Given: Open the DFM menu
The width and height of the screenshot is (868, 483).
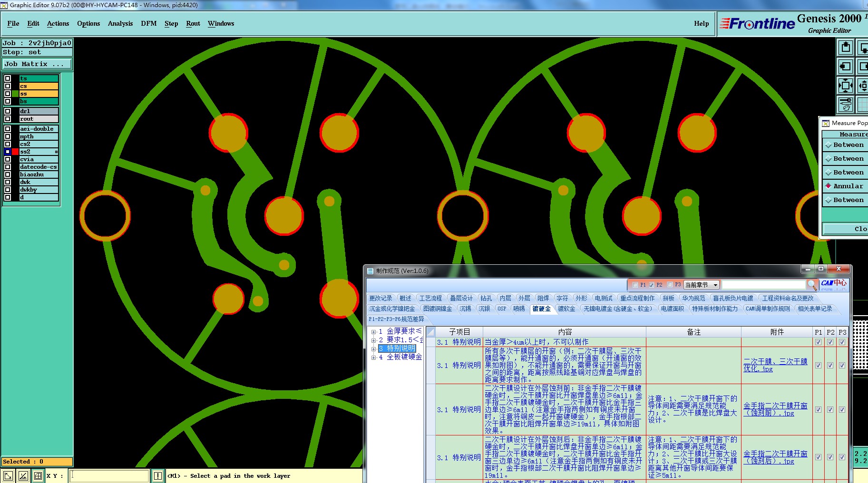Looking at the screenshot, I should coord(149,23).
